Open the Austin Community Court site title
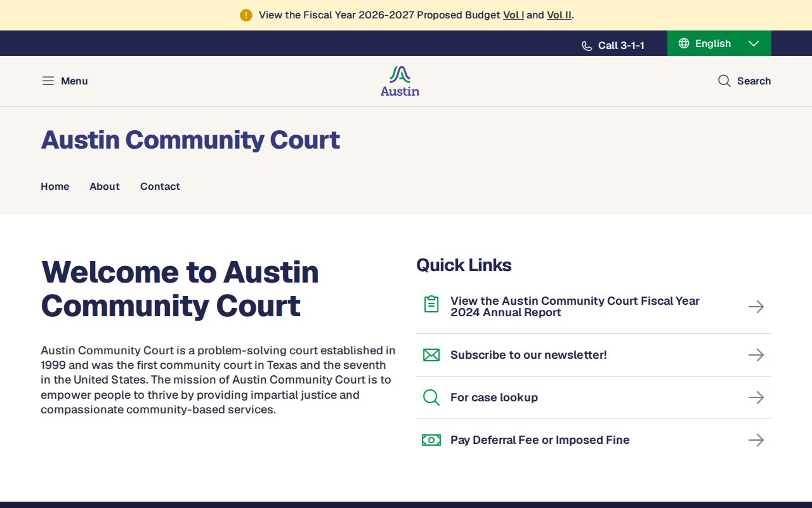 point(190,140)
